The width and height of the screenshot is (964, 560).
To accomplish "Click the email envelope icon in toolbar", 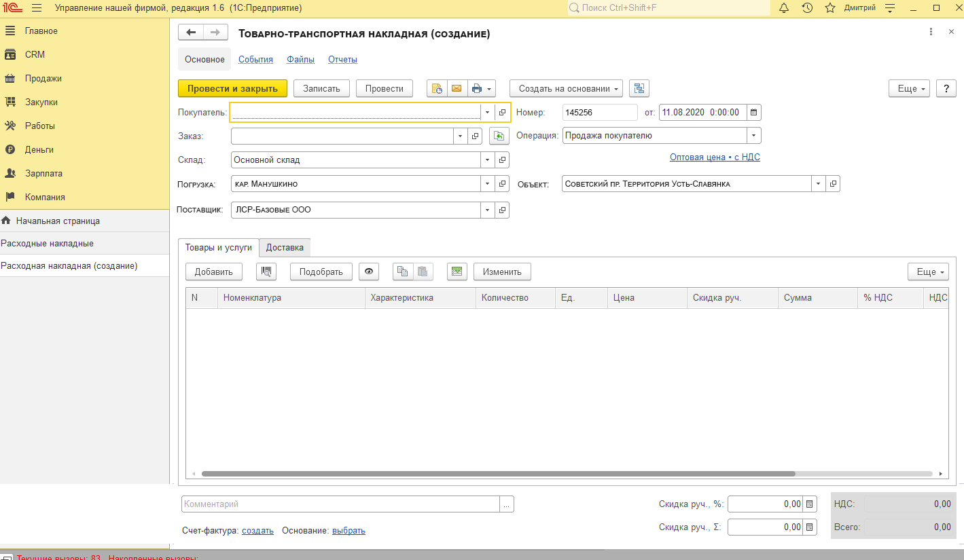I will tap(457, 88).
